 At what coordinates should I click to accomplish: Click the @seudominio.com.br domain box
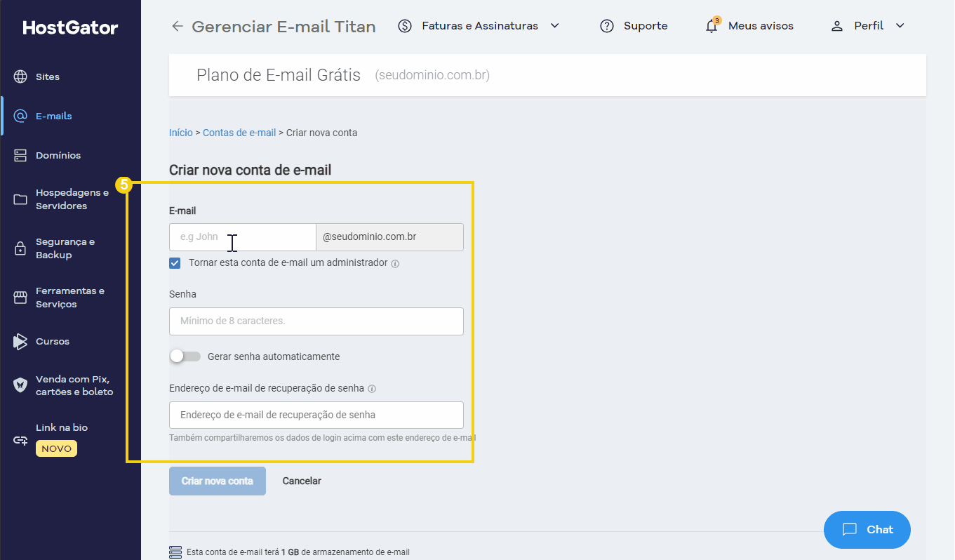390,237
